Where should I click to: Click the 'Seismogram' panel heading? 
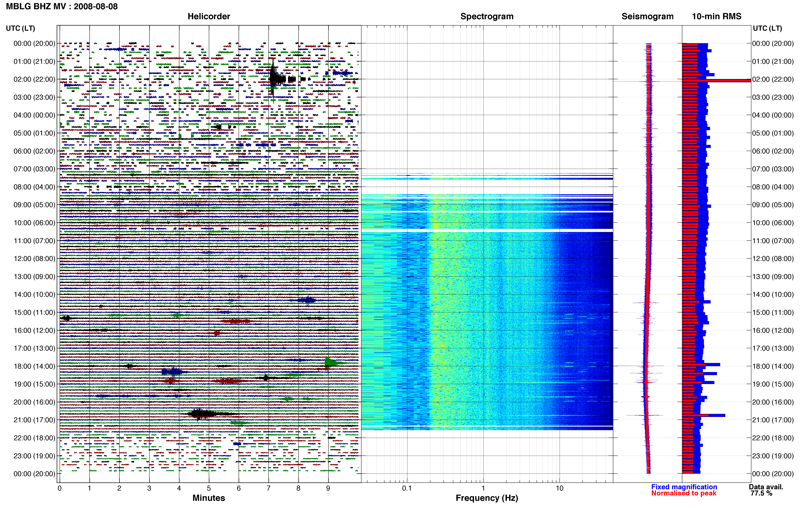click(648, 16)
